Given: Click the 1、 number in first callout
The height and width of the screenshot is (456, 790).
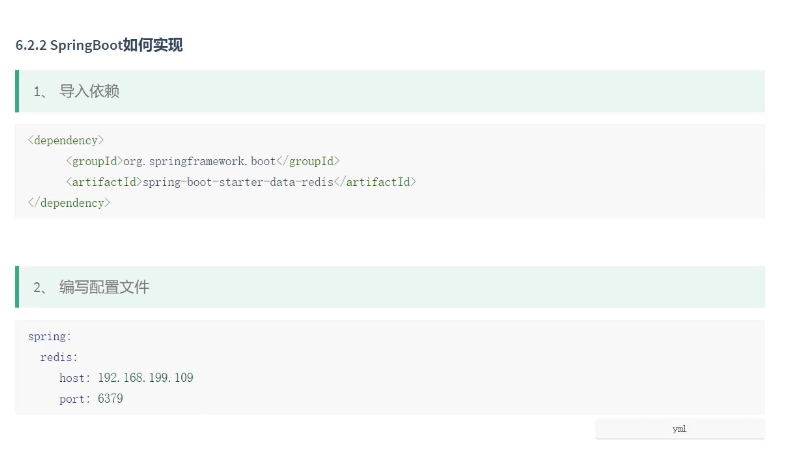Looking at the screenshot, I should 40,92.
